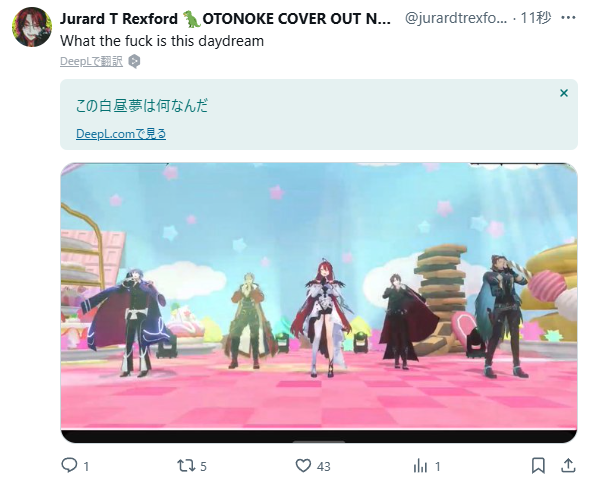This screenshot has width=590, height=483.
Task: Click the Jurard T Rexford display name
Action: tap(119, 18)
